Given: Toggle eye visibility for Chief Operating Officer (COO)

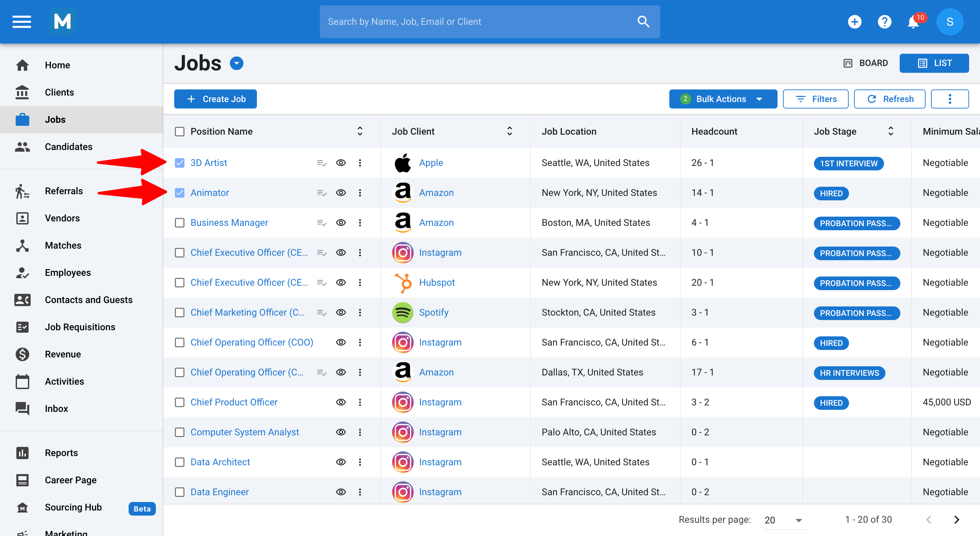Looking at the screenshot, I should coord(341,342).
